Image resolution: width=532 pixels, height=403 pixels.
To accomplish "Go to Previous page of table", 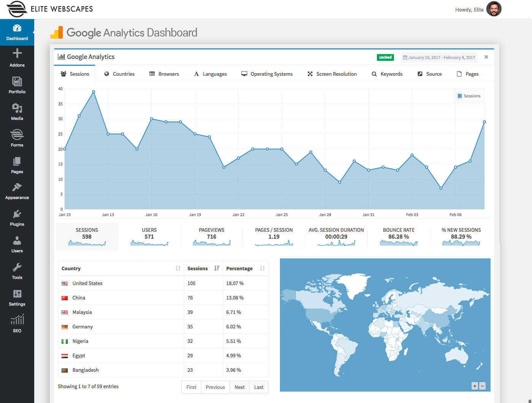I will pos(215,387).
